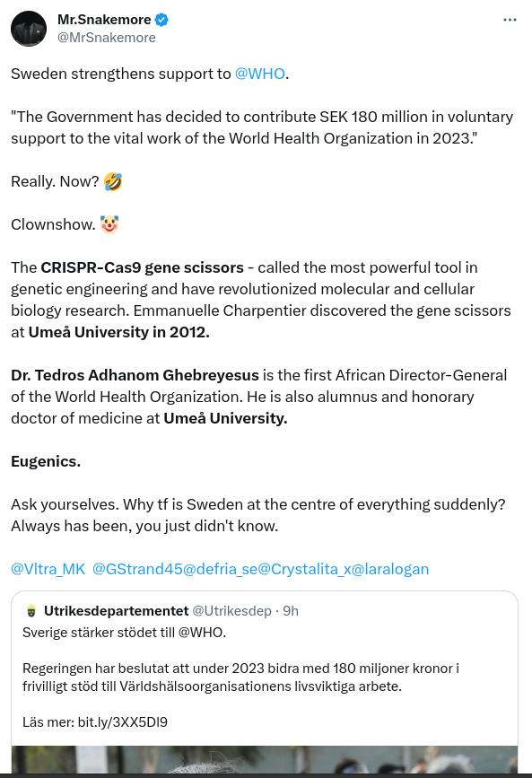Open the @MrSnakemore handle
This screenshot has height=778, width=532.
107,38
